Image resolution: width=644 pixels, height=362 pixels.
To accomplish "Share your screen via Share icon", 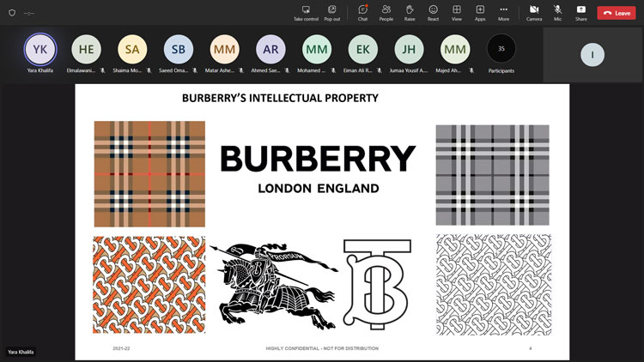I will (x=581, y=12).
